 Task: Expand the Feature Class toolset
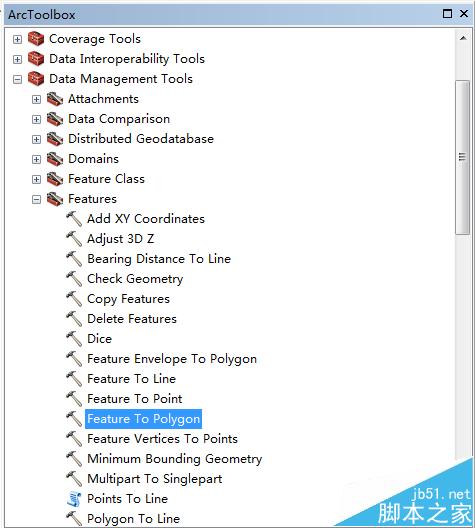(x=36, y=179)
